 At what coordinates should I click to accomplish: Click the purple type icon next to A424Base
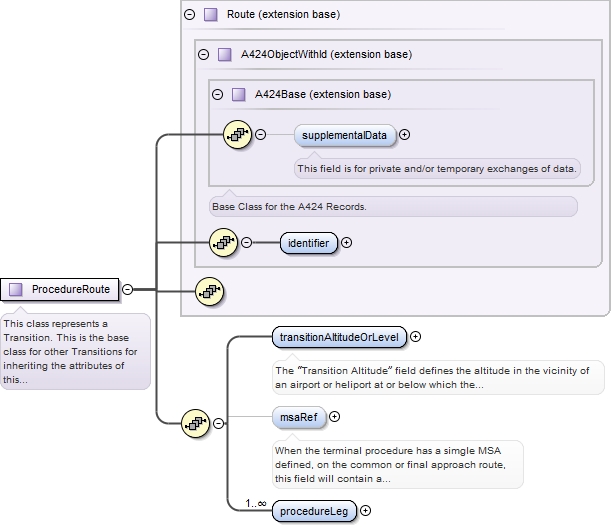pos(238,95)
